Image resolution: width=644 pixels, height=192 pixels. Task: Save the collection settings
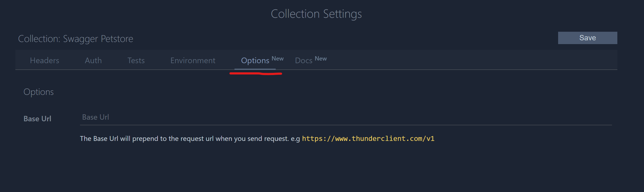tap(587, 38)
